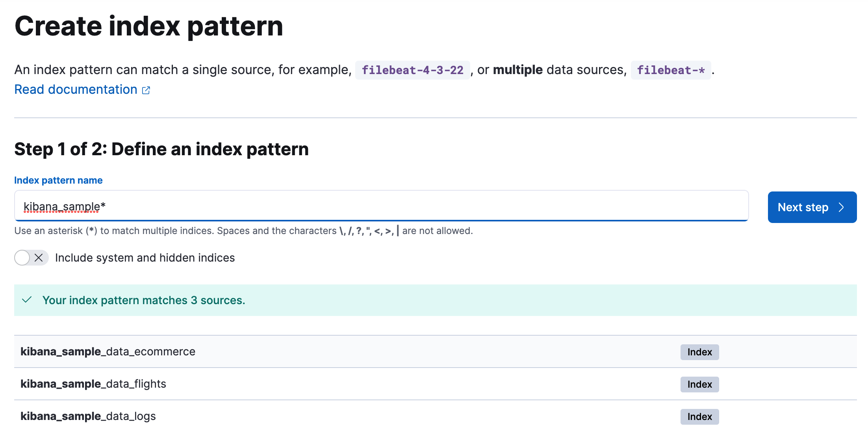Click the filebeat-4-3-22 code example badge
This screenshot has height=431, width=868.
412,70
